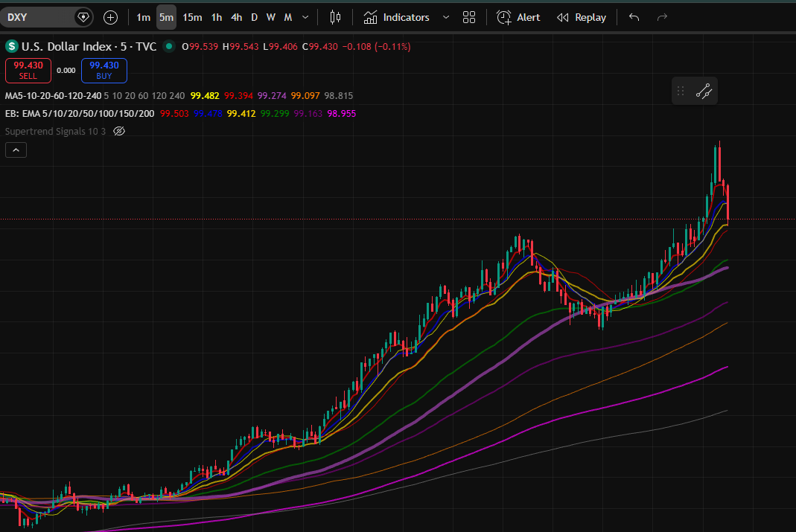Select the 4h timeframe
The width and height of the screenshot is (796, 532).
(x=236, y=17)
